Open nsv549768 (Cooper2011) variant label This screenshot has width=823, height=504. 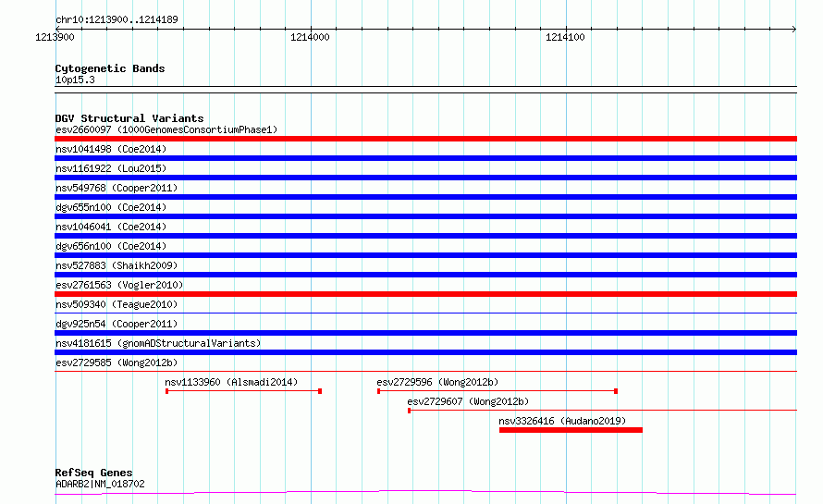pos(117,188)
